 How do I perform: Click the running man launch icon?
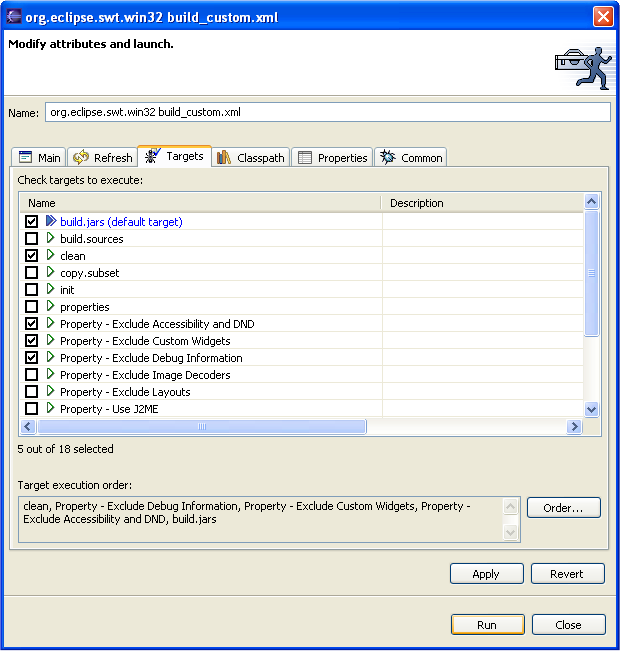[583, 68]
